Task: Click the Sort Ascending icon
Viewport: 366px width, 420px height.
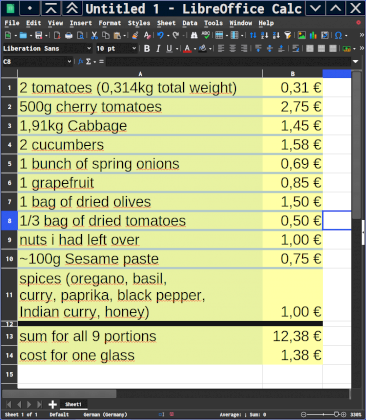Action: 265,35
